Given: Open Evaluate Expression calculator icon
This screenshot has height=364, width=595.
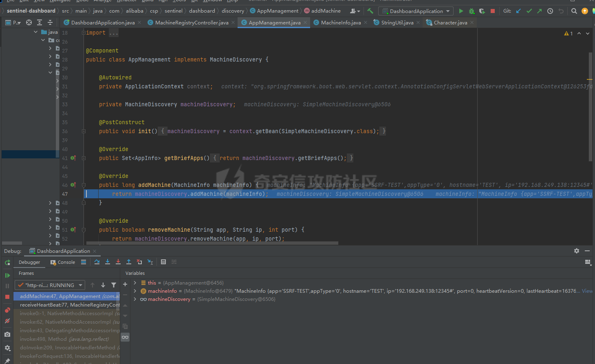Looking at the screenshot, I should 163,262.
